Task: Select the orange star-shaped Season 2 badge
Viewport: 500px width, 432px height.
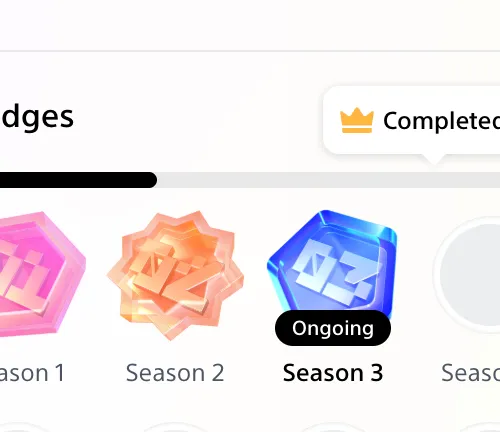Action: coord(175,275)
